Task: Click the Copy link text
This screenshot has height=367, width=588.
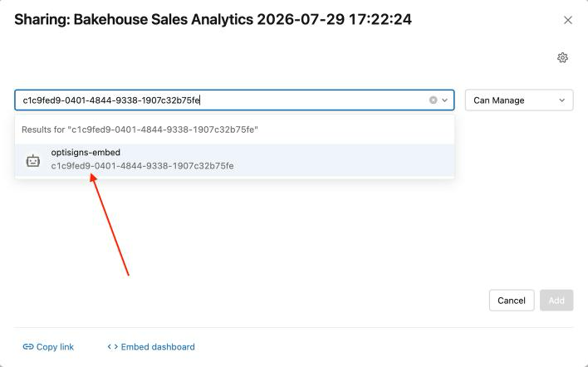Action: pos(55,347)
